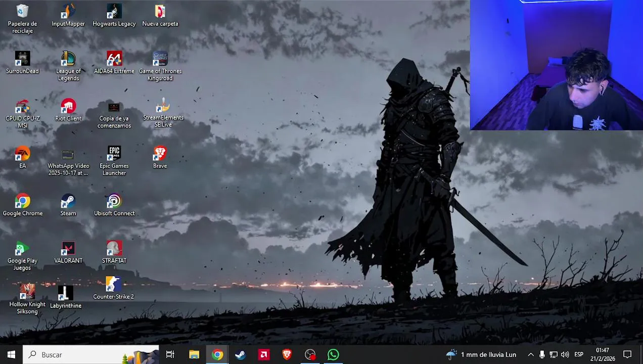
Task: Click the Show desktop sliver by the notifications
Action: point(641,355)
